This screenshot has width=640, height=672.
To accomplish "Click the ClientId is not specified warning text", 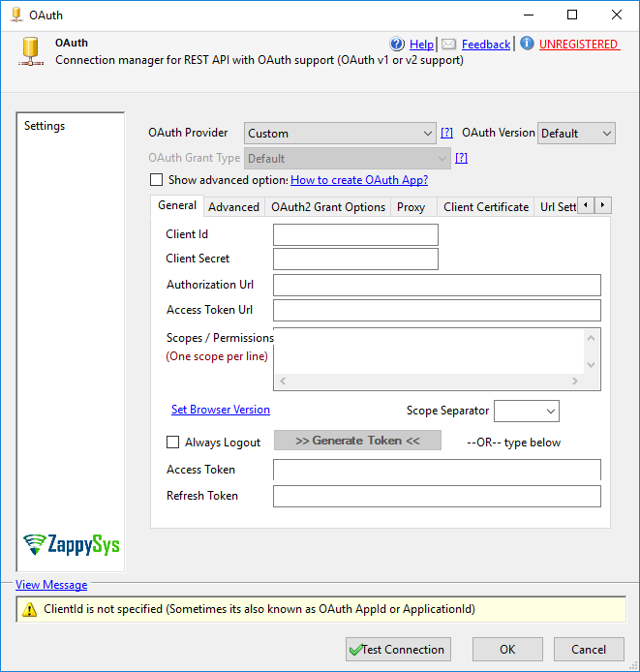I will tap(259, 609).
